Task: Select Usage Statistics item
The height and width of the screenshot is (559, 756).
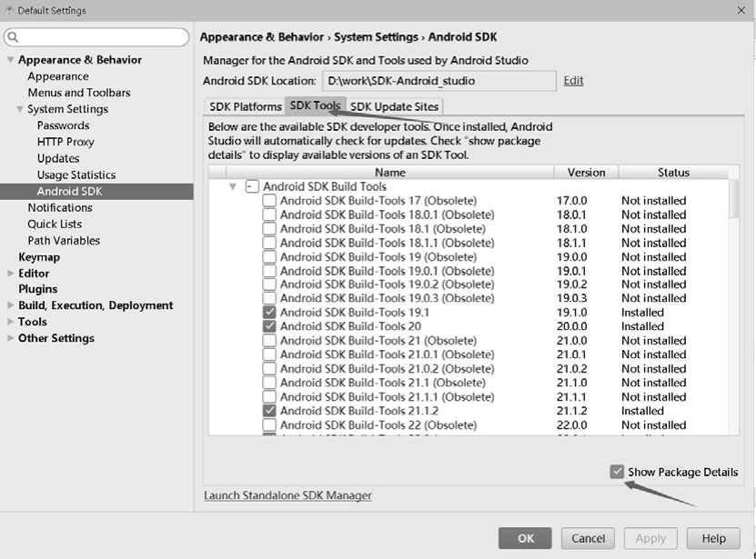Action: point(76,175)
